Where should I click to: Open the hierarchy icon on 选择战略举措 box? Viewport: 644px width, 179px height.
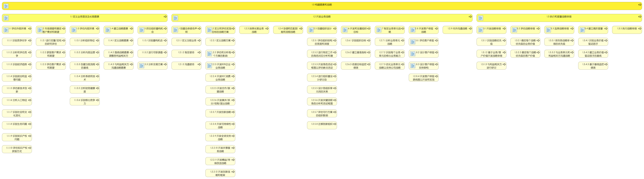548,30
